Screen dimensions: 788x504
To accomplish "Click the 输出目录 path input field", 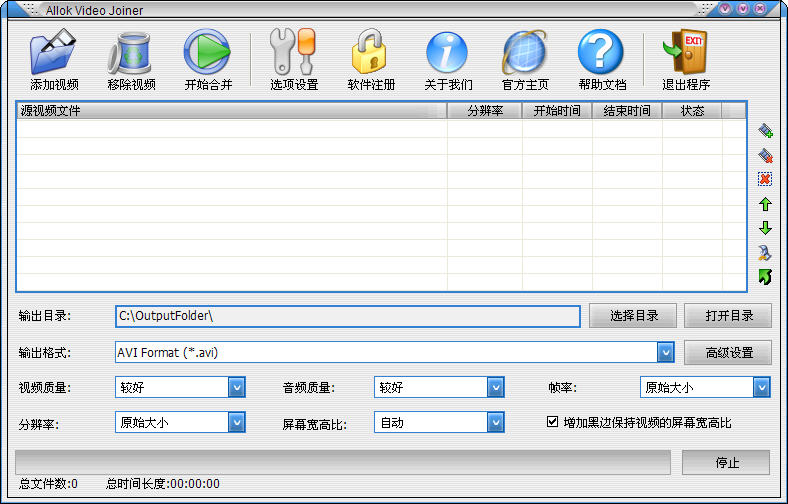I will 348,316.
